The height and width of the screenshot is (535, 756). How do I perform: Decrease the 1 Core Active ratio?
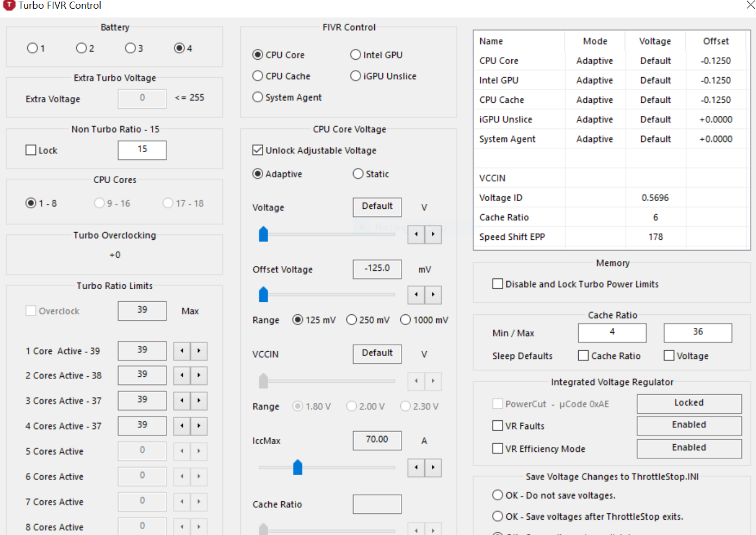pyautogui.click(x=182, y=351)
